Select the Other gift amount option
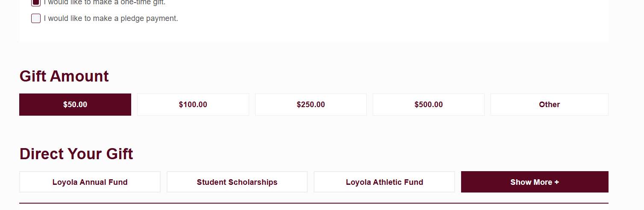The image size is (644, 210). click(549, 105)
